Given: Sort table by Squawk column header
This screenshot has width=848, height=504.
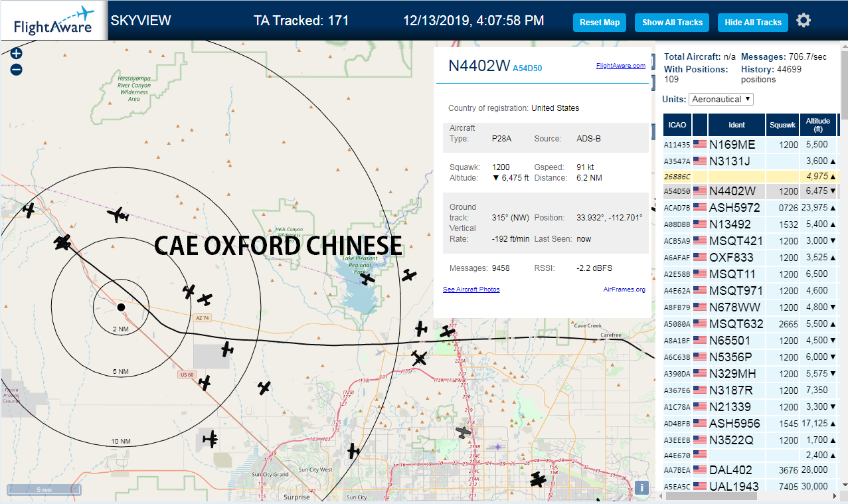Looking at the screenshot, I should [x=782, y=125].
